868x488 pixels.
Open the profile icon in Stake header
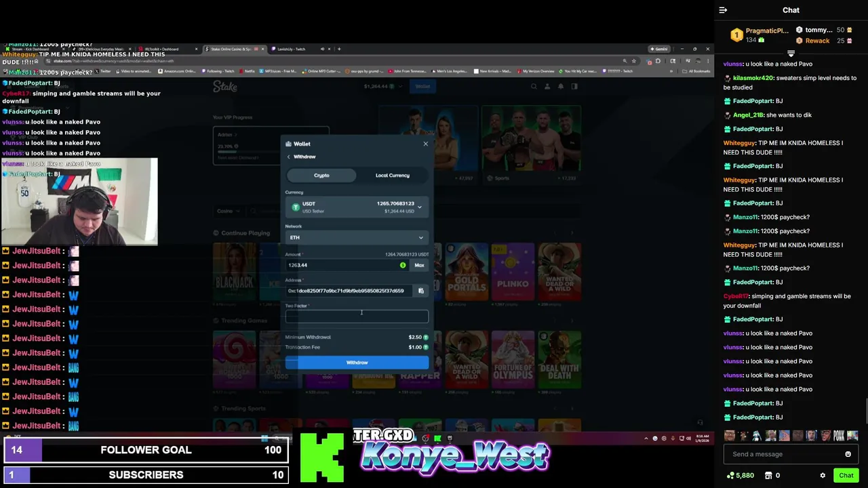tap(547, 87)
